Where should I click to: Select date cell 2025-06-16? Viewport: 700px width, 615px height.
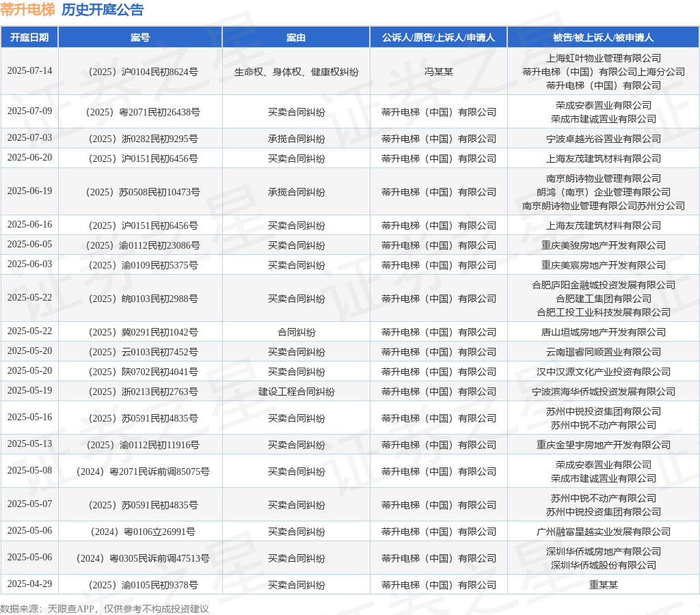29,225
